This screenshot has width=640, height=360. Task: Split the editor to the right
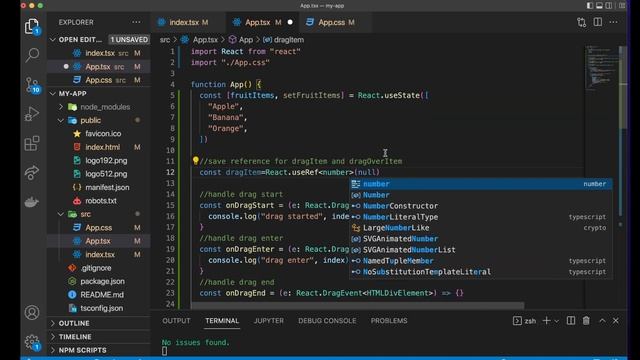pyautogui.click(x=598, y=22)
